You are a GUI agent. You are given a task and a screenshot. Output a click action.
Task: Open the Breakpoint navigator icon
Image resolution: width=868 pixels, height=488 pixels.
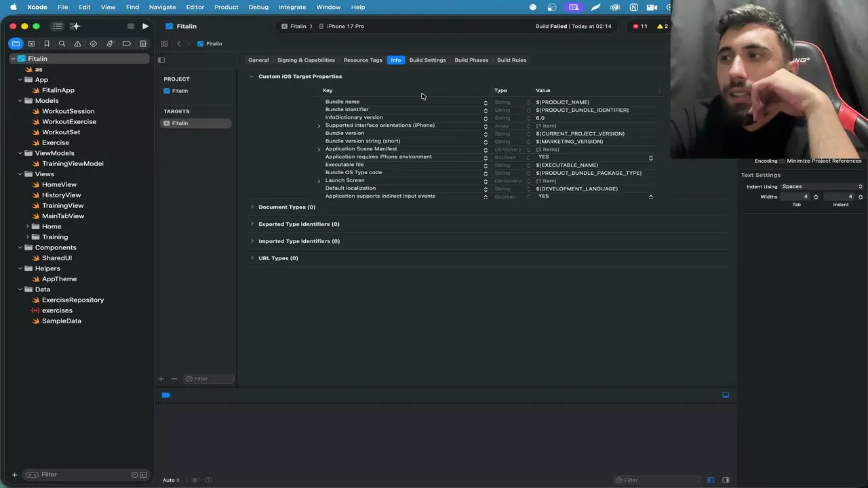pos(127,44)
